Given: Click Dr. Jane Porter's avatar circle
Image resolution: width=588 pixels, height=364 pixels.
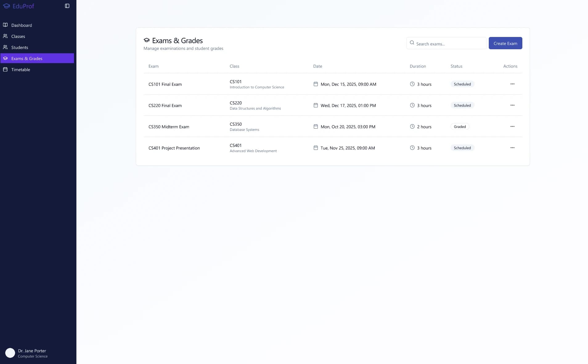Looking at the screenshot, I should click(x=10, y=353).
